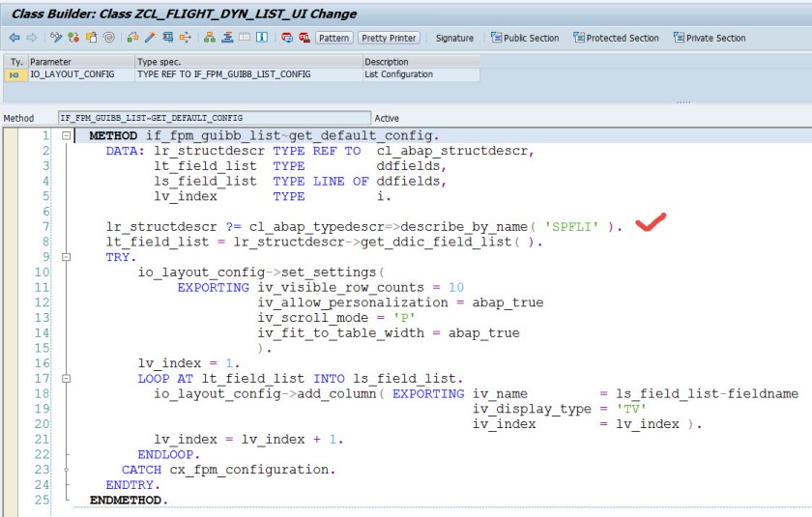Open the Signature view
The width and height of the screenshot is (812, 517).
454,38
